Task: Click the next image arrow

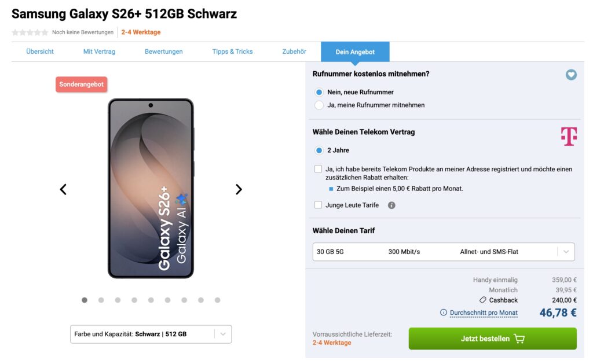Action: pos(239,189)
